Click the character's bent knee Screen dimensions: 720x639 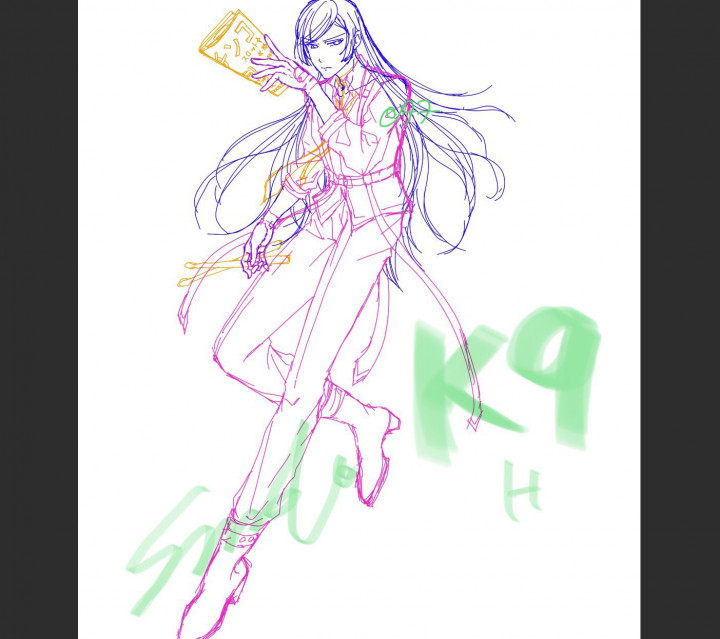(x=225, y=355)
